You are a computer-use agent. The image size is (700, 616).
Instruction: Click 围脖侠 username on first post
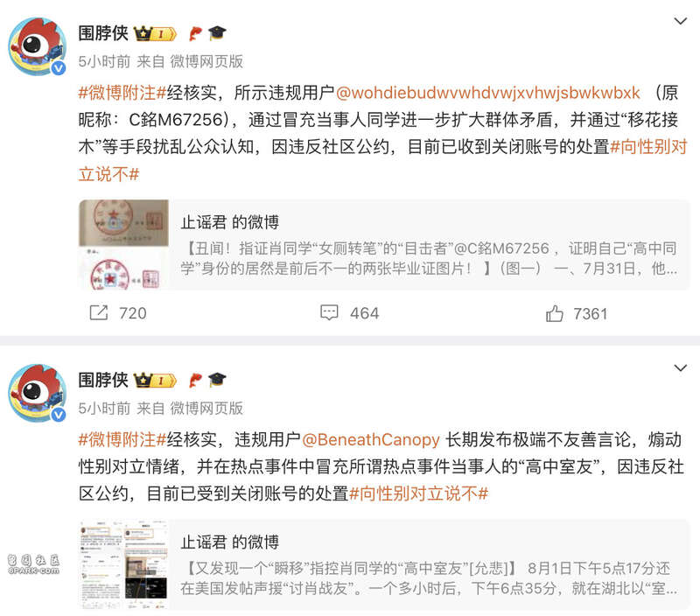pos(103,33)
